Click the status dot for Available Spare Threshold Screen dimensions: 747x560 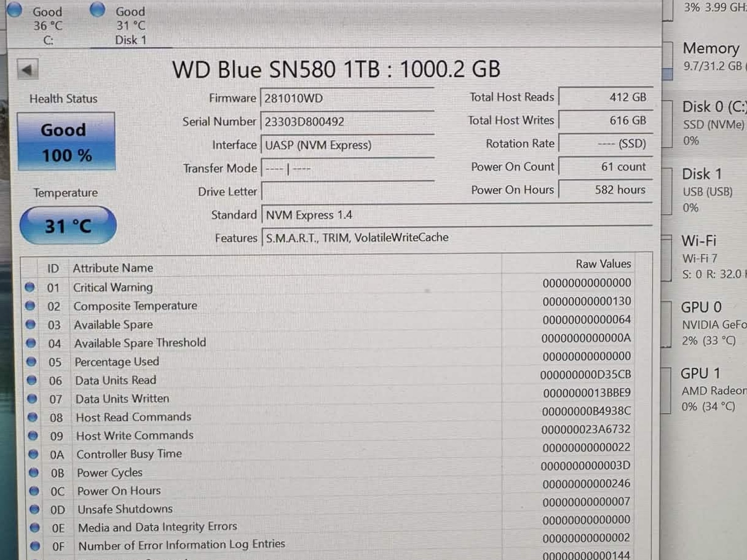pos(31,343)
